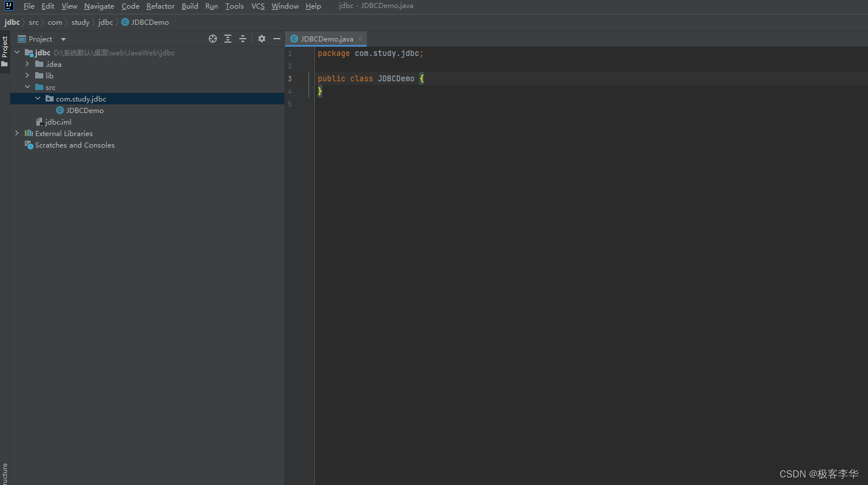Open the Run menu
Screen dimensions: 868x485
coord(212,6)
